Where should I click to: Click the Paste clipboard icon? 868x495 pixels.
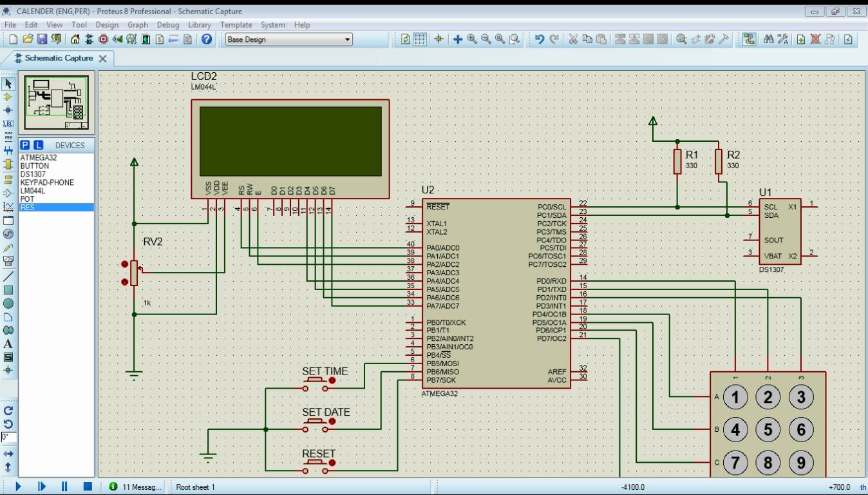tap(601, 39)
